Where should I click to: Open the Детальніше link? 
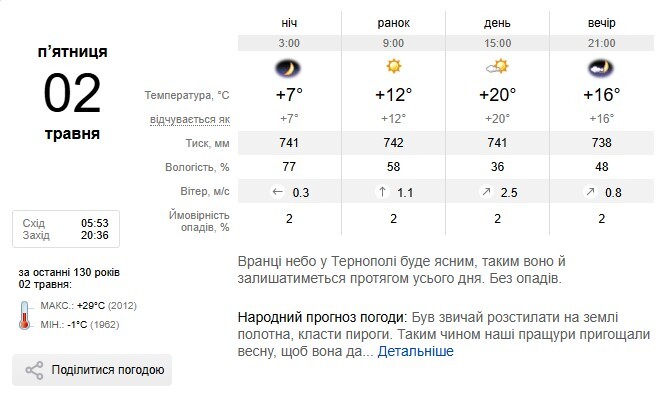(415, 351)
